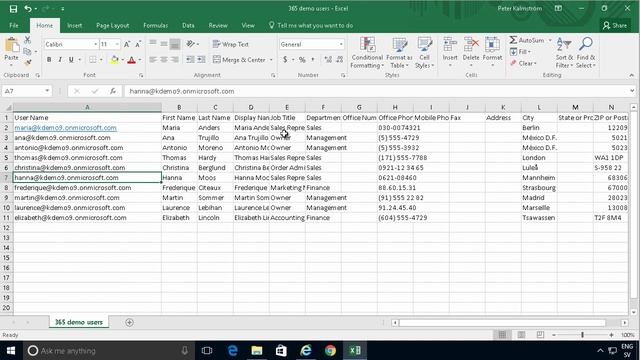Toggle Wrap Text

point(231,44)
